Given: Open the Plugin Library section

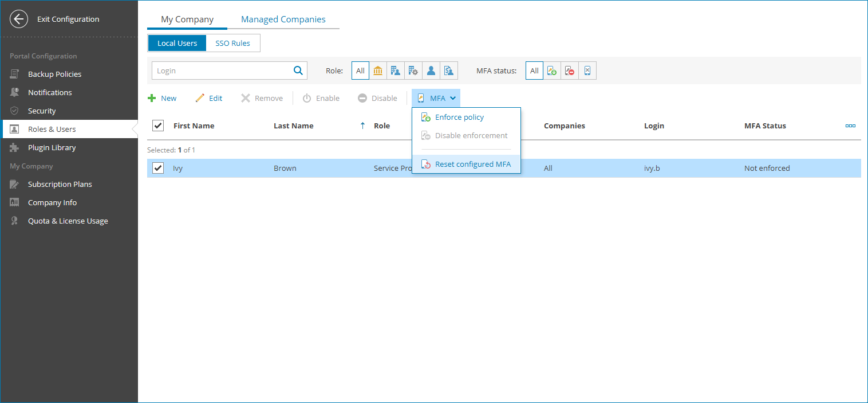Looking at the screenshot, I should click(x=52, y=147).
